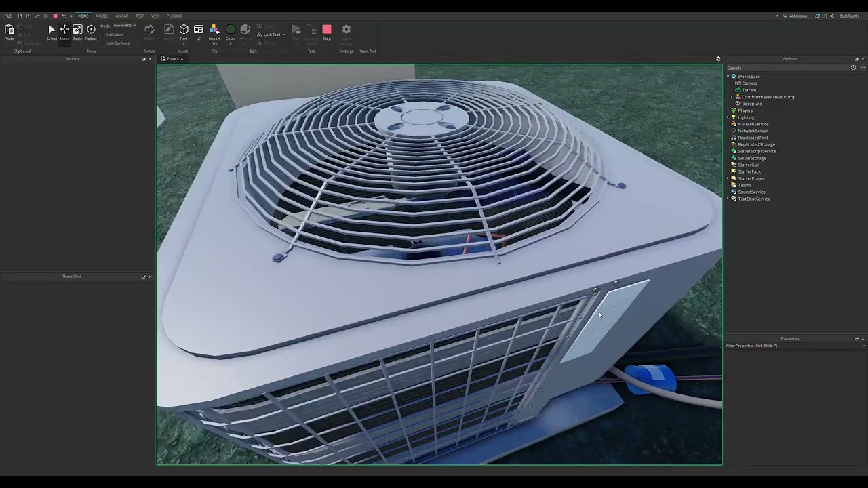
Task: Select the Select tool arrow
Action: point(52,32)
